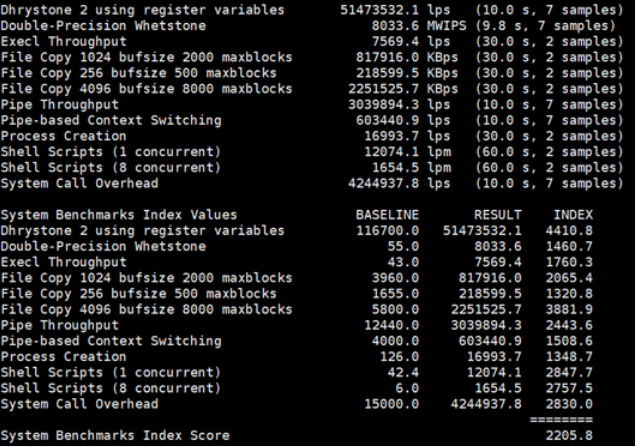Viewport: 636px width, 447px height.
Task: Select System Call Overhead index 2830.0
Action: (572, 404)
